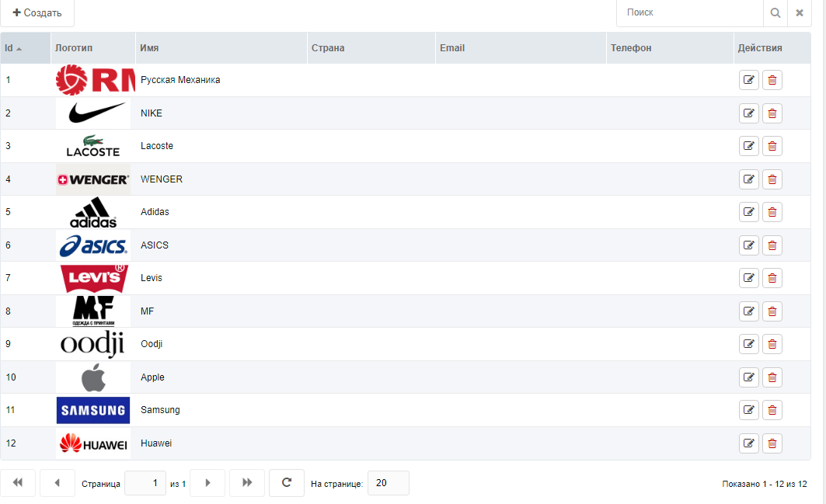This screenshot has width=826, height=504.
Task: Sort by Имя column header
Action: click(x=221, y=48)
